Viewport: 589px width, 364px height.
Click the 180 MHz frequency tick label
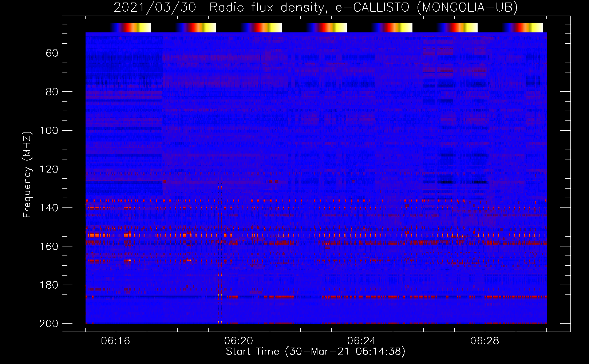[49, 285]
